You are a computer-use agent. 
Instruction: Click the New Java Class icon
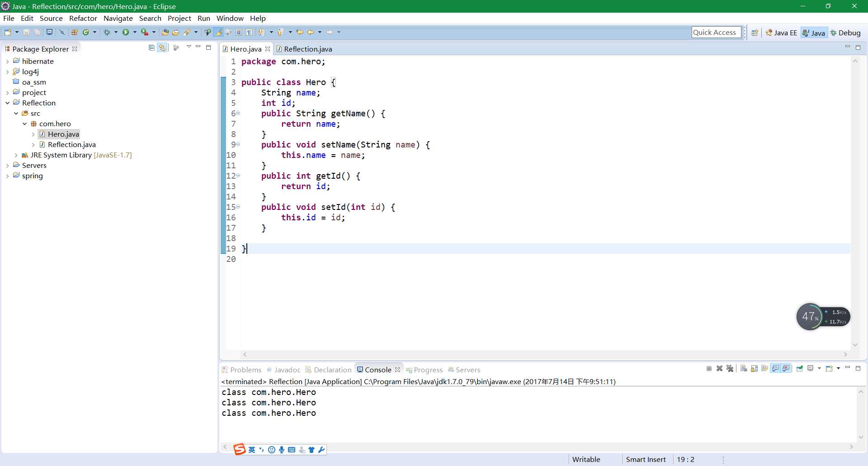(x=86, y=32)
